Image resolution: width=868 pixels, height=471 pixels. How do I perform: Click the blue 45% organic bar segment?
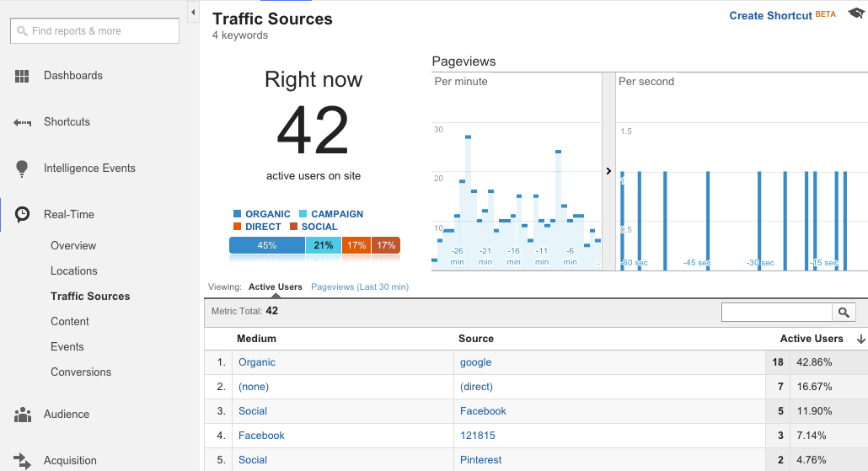(267, 245)
